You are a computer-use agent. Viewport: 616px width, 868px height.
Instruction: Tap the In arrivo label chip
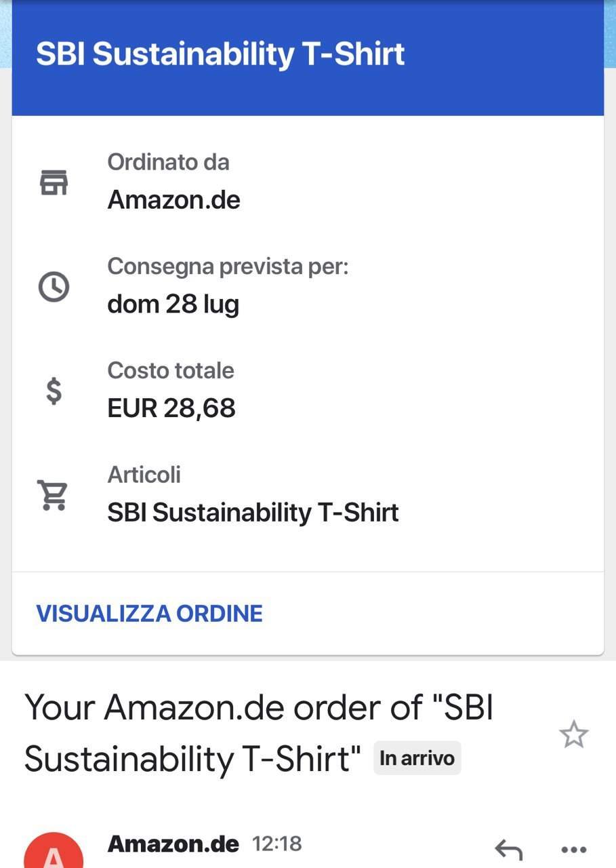tap(417, 757)
